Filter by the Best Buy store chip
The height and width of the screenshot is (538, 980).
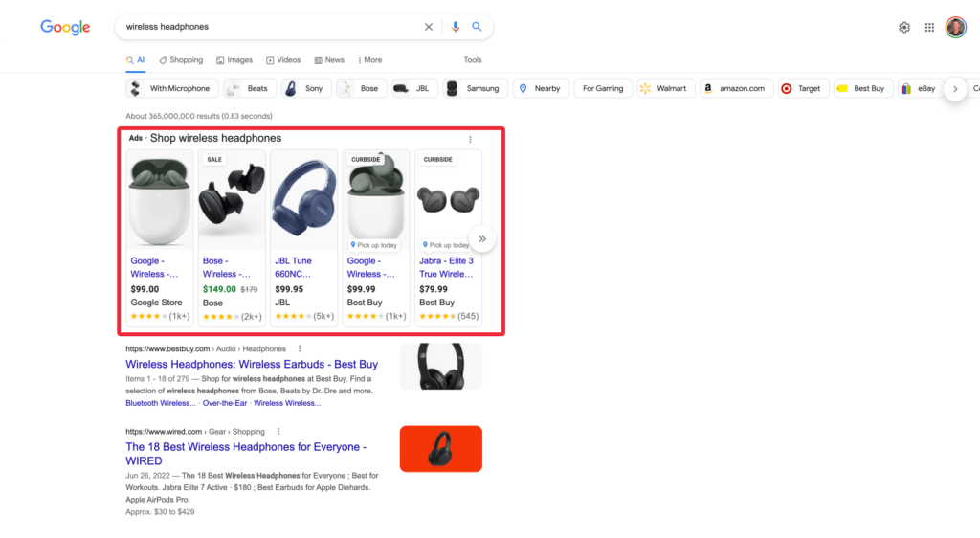862,89
